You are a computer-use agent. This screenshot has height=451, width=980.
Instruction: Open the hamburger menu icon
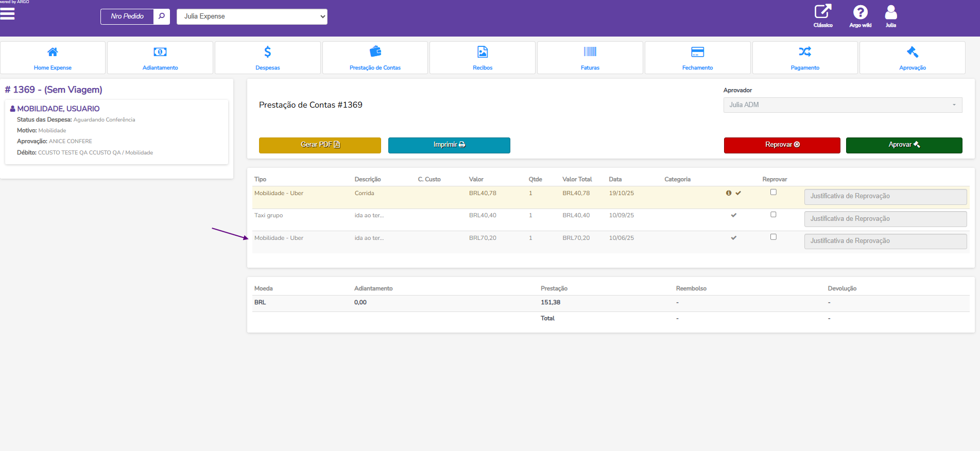7,14
